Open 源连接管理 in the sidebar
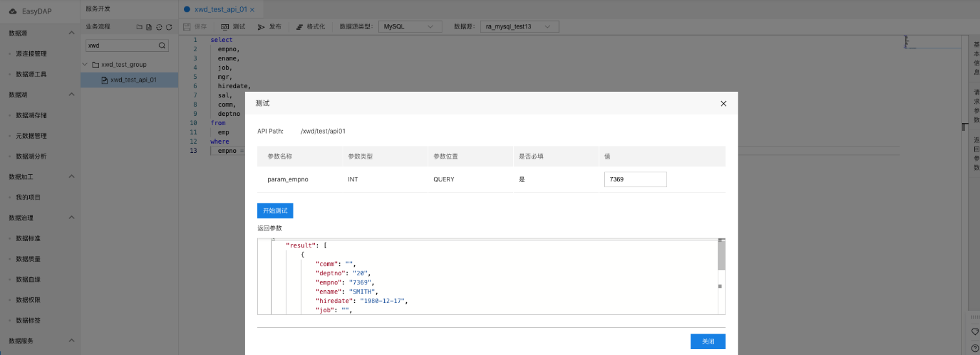Screen dimensions: 980x355 click(x=31, y=54)
